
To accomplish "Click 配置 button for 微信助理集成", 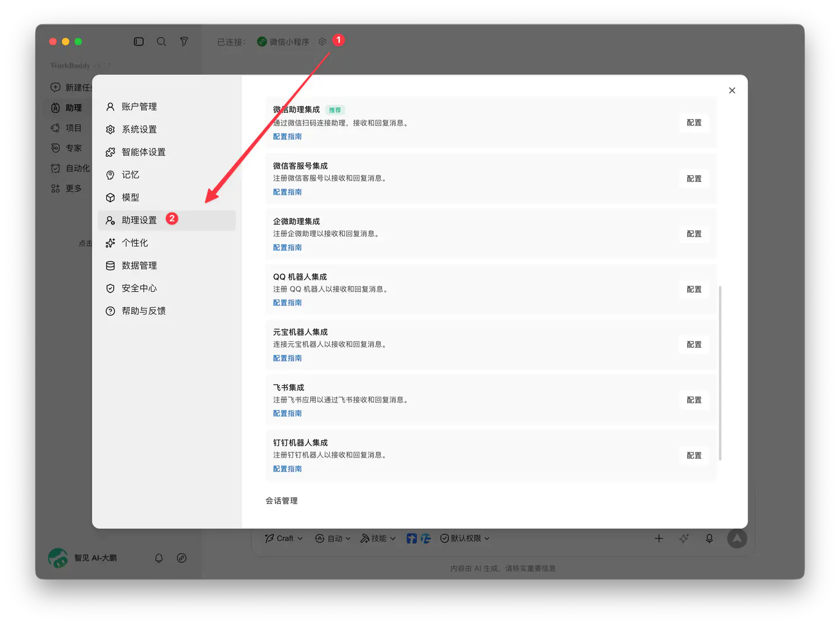I will click(694, 123).
